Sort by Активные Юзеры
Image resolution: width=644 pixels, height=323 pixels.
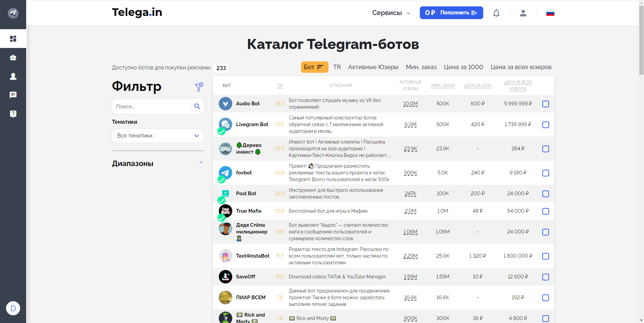point(373,67)
